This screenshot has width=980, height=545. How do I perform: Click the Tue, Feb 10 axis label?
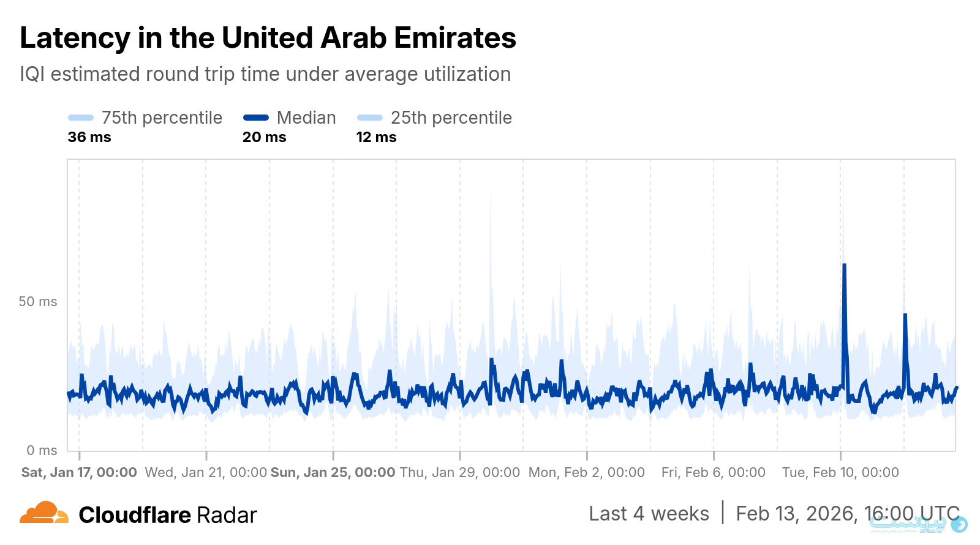pos(840,472)
